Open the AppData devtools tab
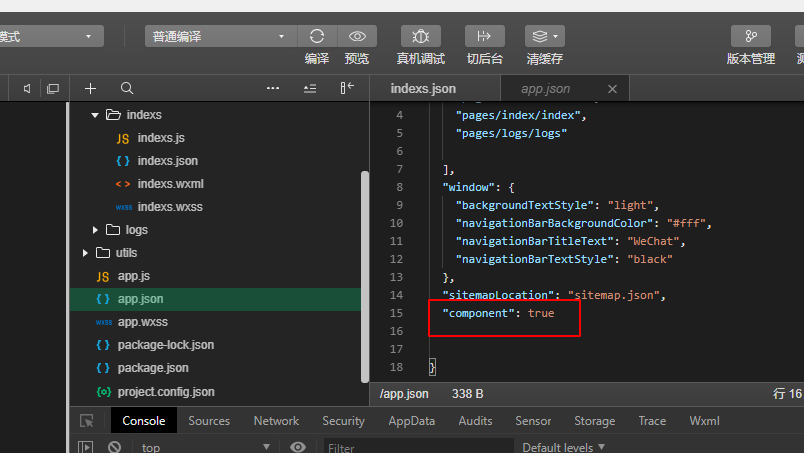 tap(411, 421)
